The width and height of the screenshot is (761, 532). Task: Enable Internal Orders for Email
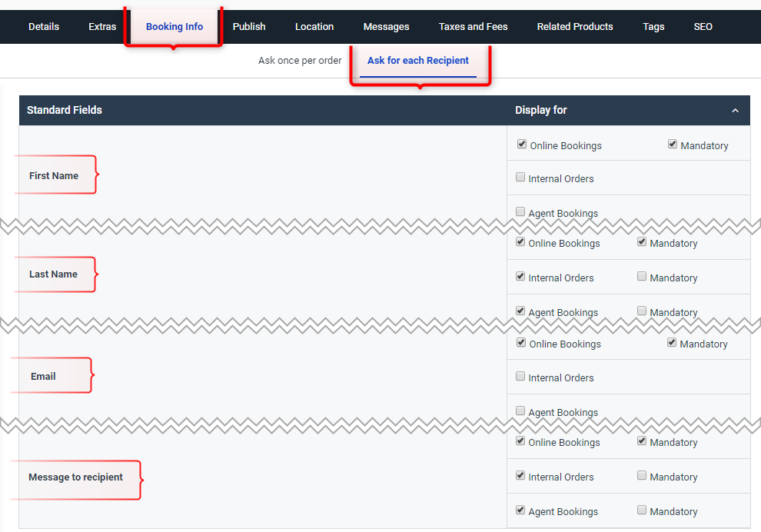[520, 376]
